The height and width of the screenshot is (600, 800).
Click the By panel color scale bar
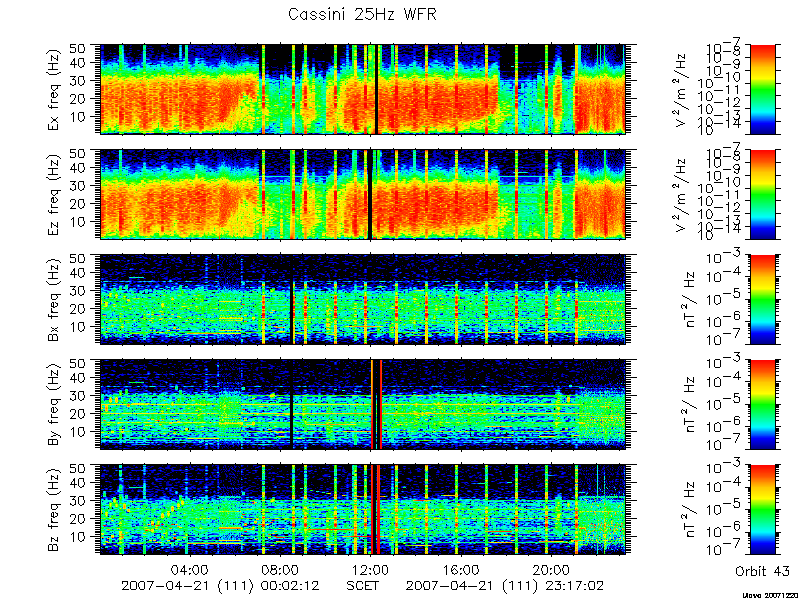[762, 405]
